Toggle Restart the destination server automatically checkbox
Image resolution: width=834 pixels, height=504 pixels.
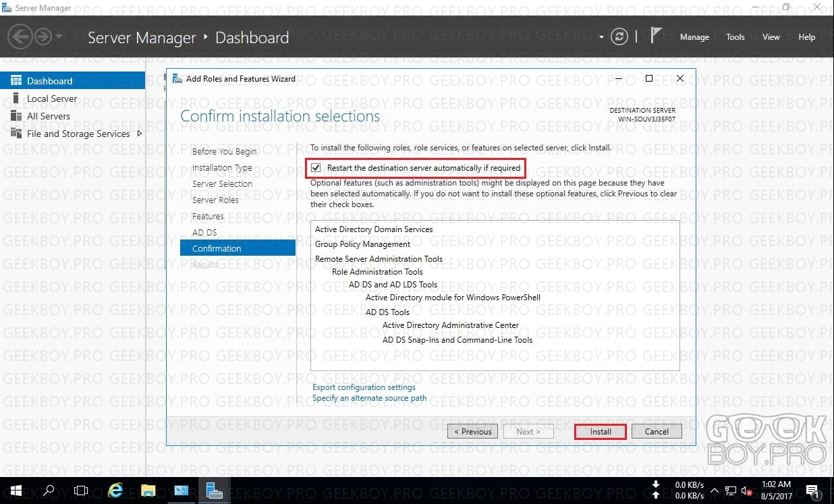(x=316, y=167)
